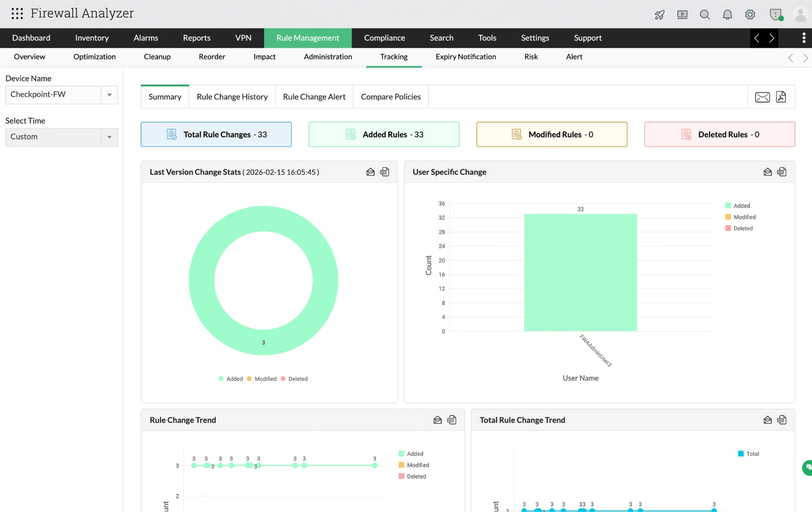The width and height of the screenshot is (812, 512).
Task: Switch to the Compare Policies tab
Action: click(x=391, y=97)
